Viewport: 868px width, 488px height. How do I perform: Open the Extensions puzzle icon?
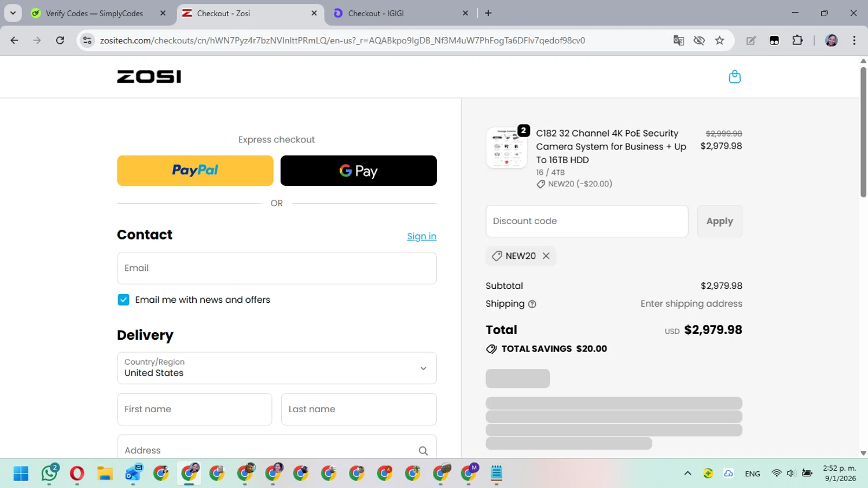[x=797, y=41]
